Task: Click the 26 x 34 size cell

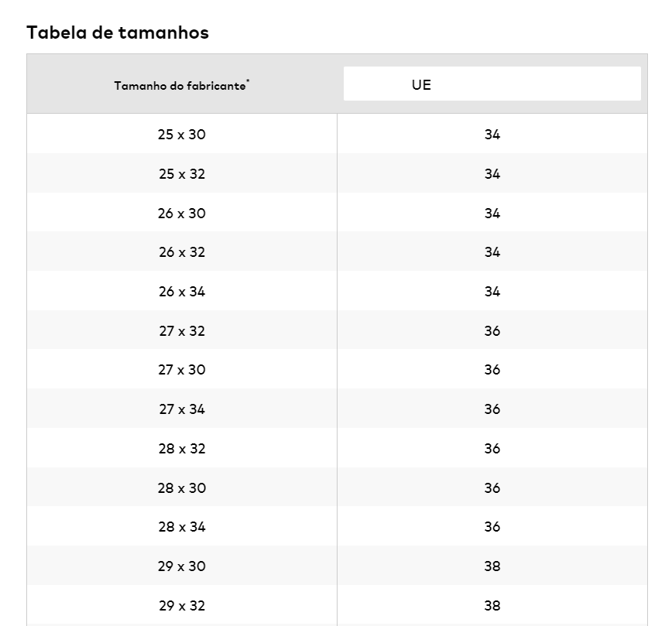Action: (182, 292)
